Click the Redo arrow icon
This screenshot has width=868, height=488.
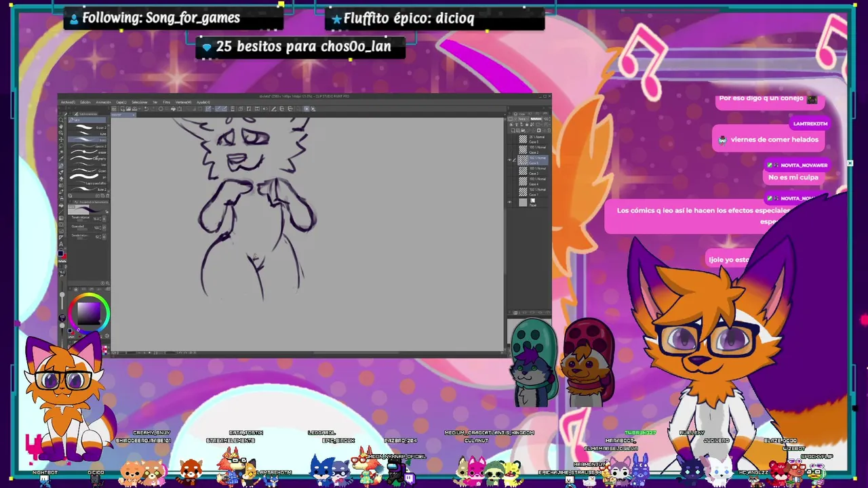tap(153, 108)
